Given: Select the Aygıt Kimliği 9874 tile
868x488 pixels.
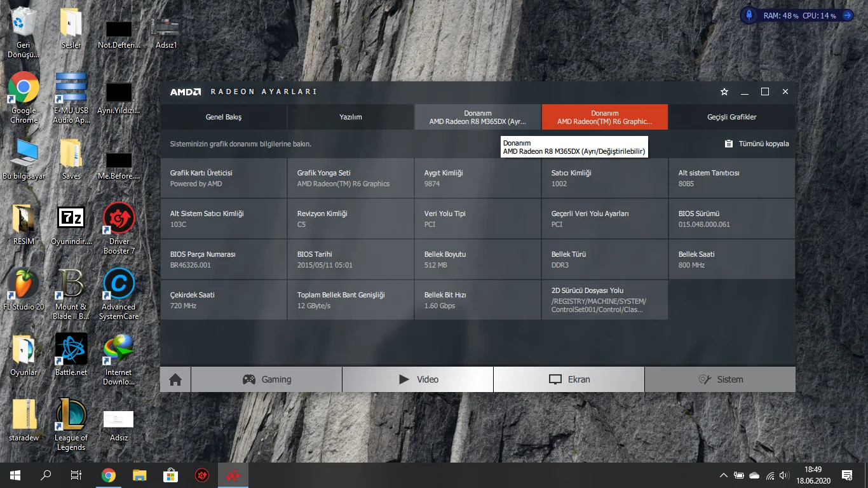Looking at the screenshot, I should (478, 178).
